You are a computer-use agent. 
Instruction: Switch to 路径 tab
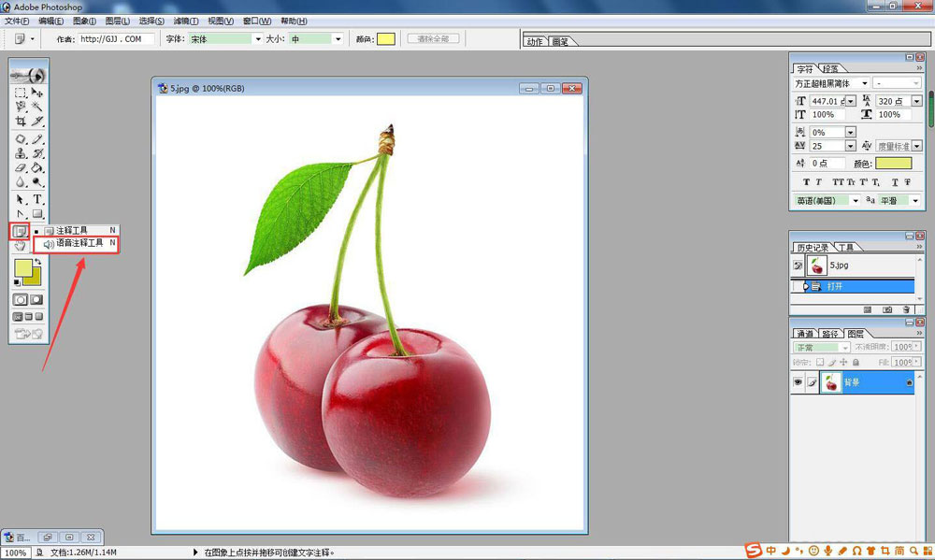coord(830,334)
